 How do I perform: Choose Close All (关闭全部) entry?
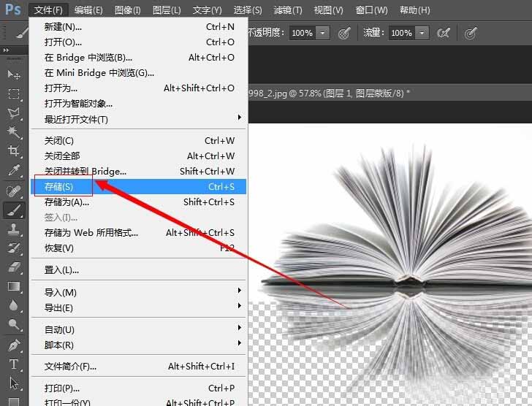138,156
